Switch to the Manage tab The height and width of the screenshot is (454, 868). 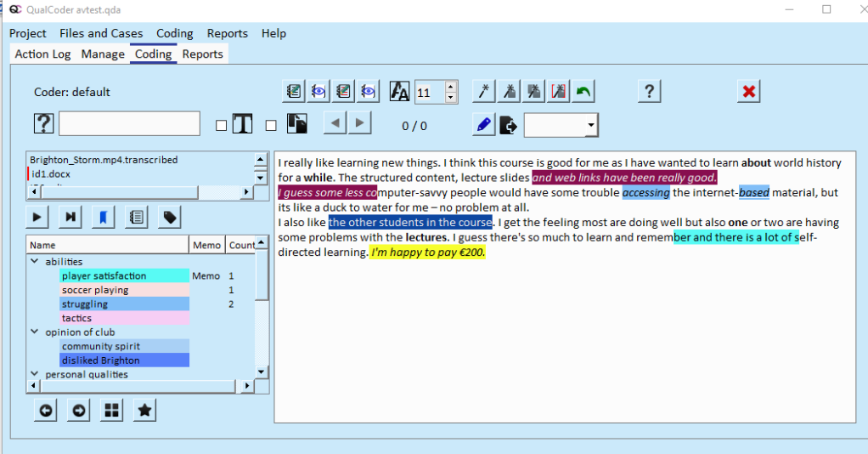[x=103, y=54]
